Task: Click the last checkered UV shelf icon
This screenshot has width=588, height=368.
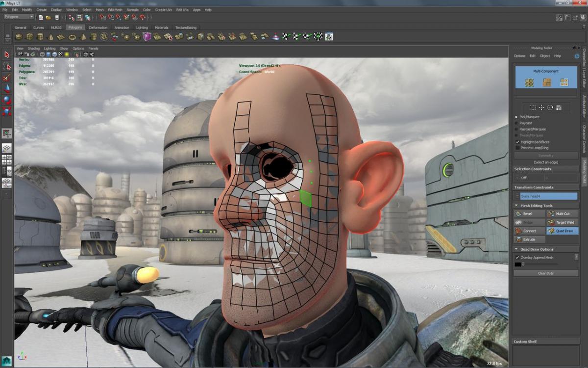Action: (x=329, y=37)
